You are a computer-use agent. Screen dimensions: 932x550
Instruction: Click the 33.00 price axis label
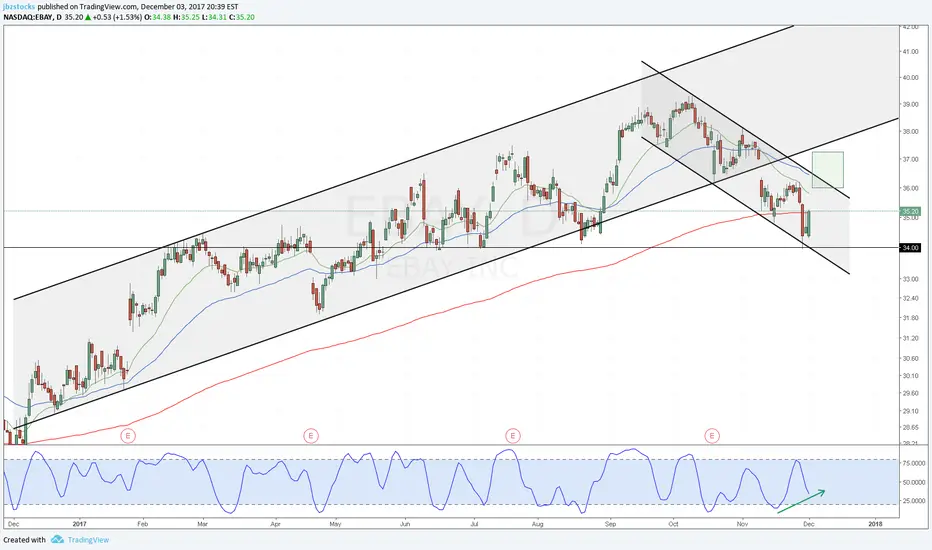click(910, 278)
